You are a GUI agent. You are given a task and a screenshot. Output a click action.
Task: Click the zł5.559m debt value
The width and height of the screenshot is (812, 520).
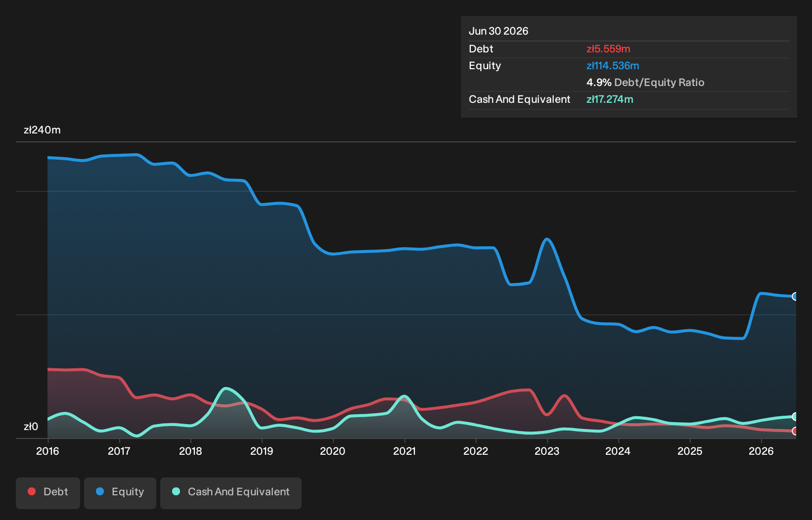(x=608, y=49)
